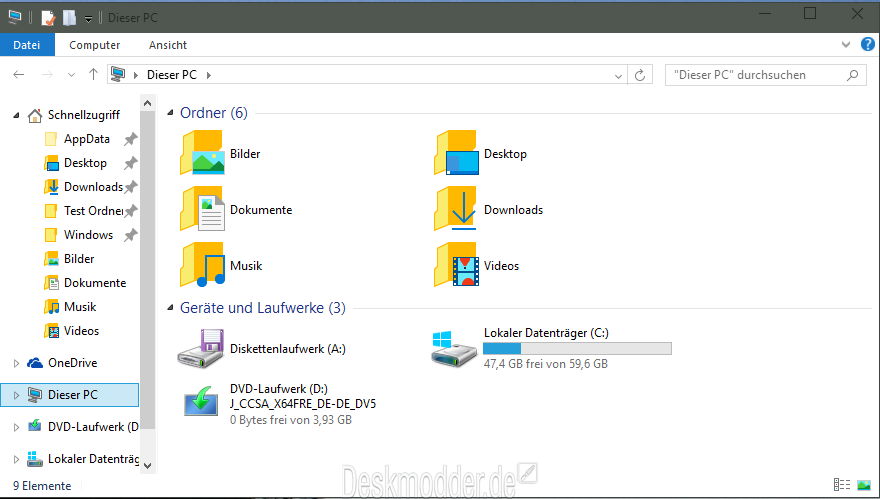Switch to details view icon in status bar
Screen dimensions: 880x499
pyautogui.click(x=841, y=484)
